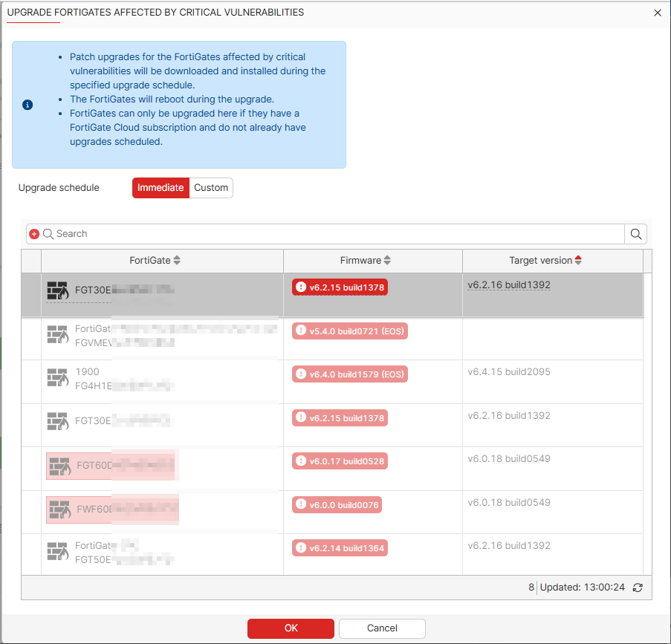Click the underlined v6.2.16 build1392 target in the selected row
Viewport: 671px width, 644px height.
coord(509,285)
